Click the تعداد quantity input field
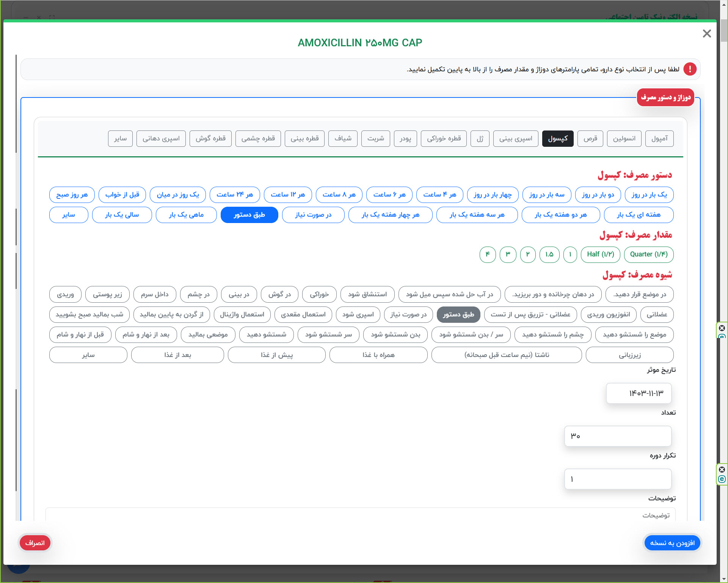 tap(618, 436)
